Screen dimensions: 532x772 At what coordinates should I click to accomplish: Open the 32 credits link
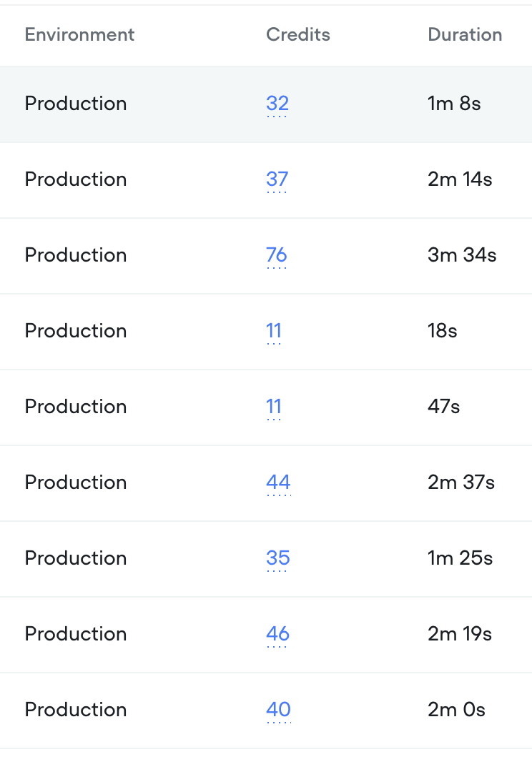pos(277,104)
